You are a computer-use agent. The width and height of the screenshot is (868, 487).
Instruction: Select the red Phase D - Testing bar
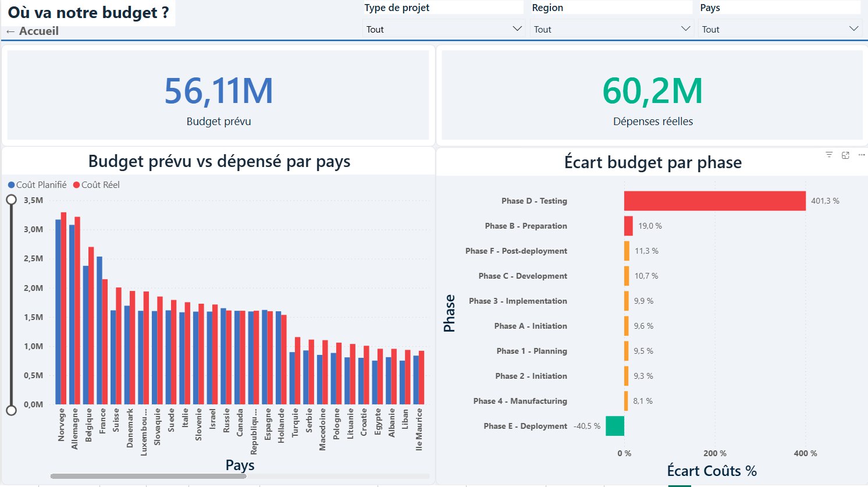[x=715, y=201]
